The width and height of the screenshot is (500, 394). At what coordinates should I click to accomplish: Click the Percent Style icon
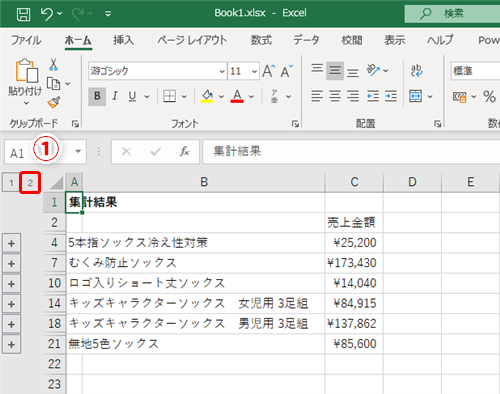(x=489, y=97)
